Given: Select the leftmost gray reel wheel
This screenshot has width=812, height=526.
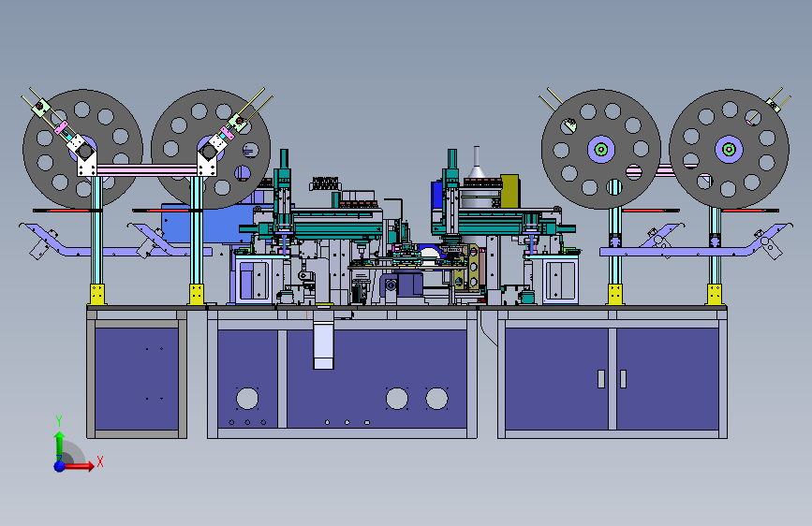Looking at the screenshot, I should [x=82, y=149].
